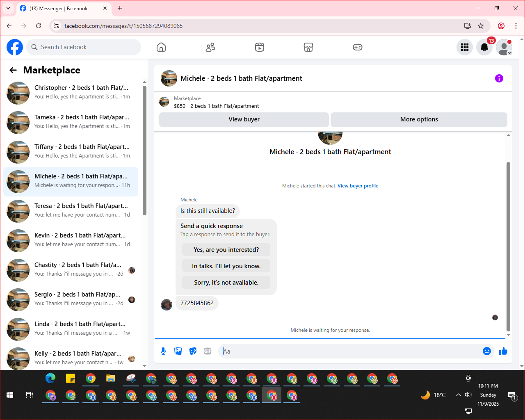Send quick response "In talks. I'll let you know."

point(226,266)
